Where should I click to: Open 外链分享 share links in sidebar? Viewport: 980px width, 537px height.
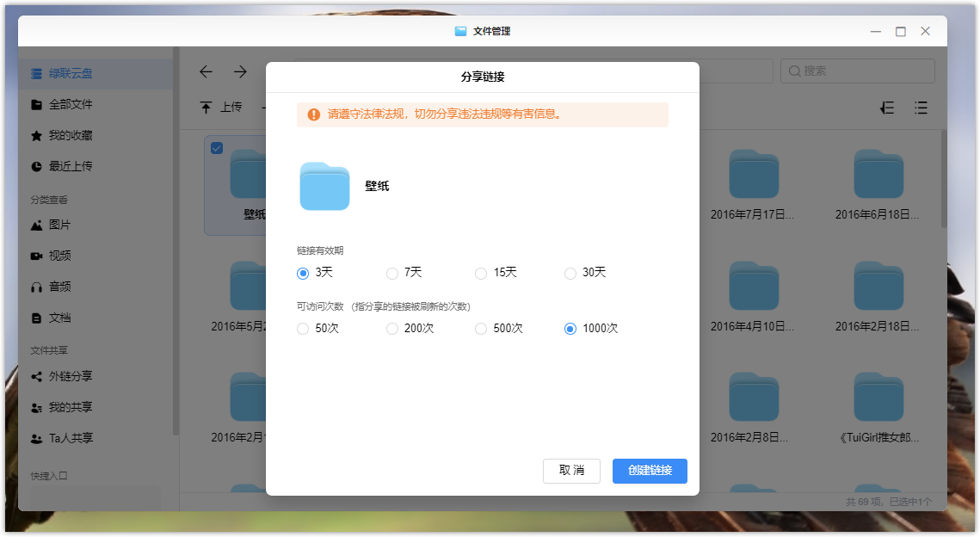pyautogui.click(x=70, y=376)
